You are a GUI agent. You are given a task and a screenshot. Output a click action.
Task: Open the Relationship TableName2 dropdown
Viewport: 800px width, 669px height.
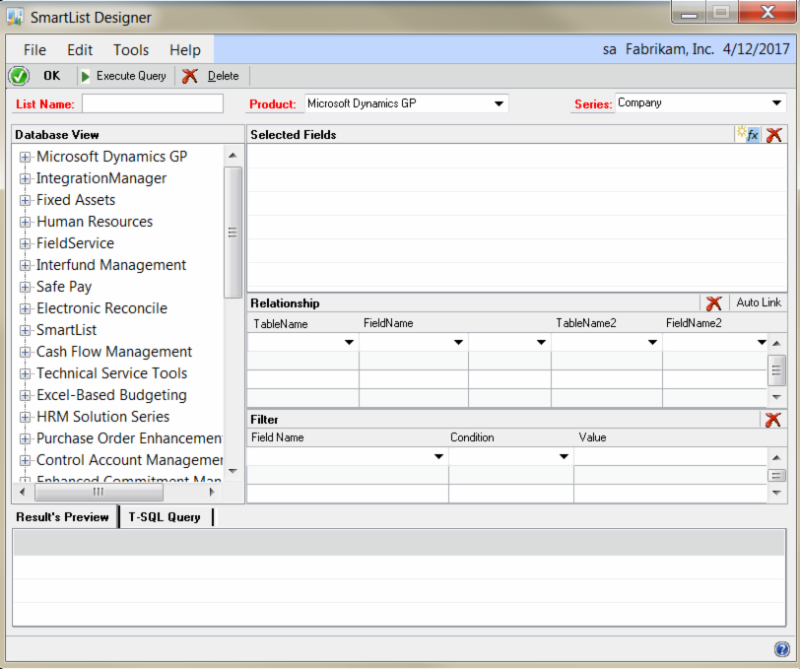click(x=652, y=342)
